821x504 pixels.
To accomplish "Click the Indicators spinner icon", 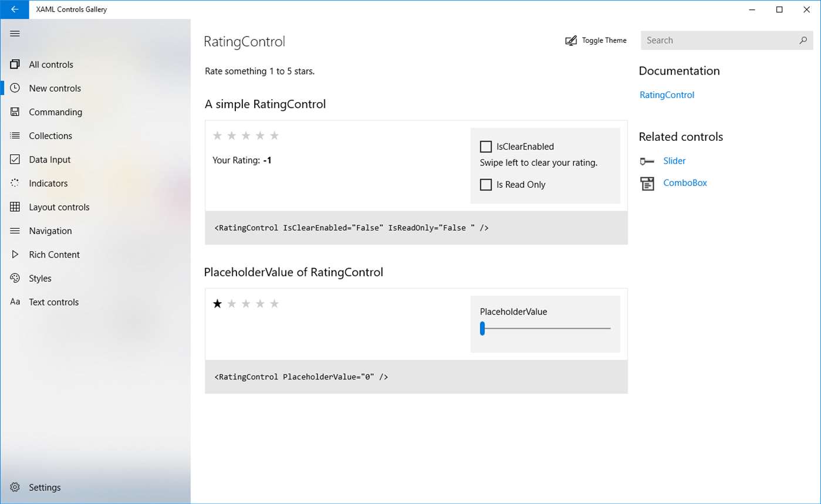I will point(15,183).
